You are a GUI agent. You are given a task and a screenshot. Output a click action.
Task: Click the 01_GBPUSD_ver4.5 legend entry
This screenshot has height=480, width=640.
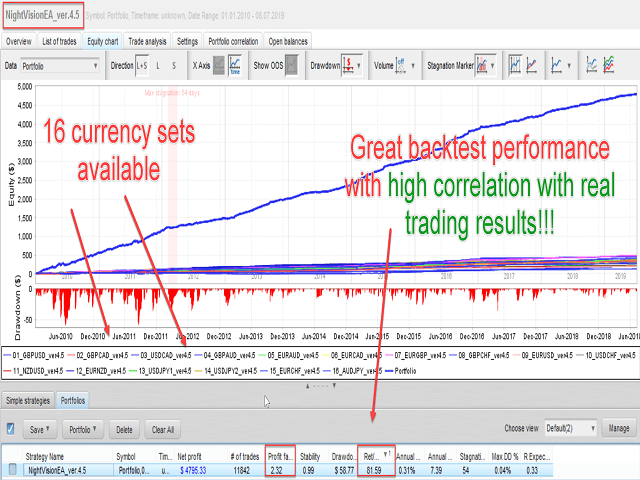click(34, 355)
